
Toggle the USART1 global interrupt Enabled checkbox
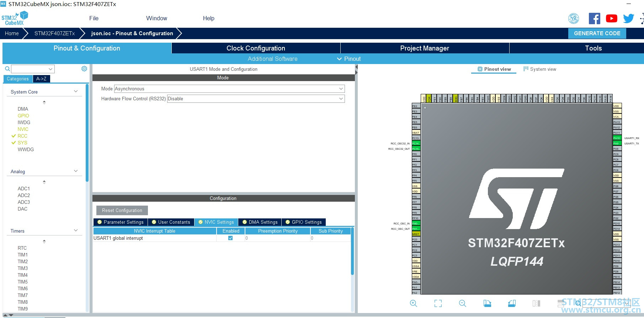[230, 238]
